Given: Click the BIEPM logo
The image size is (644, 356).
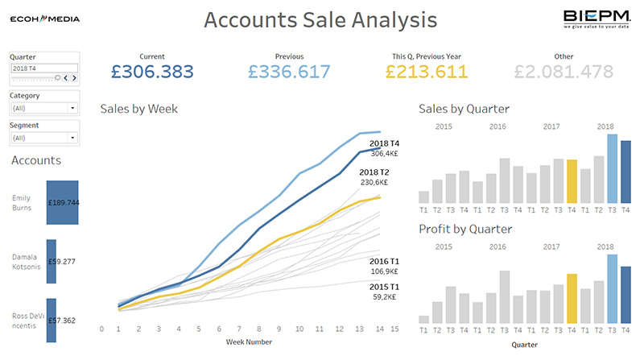Looking at the screenshot, I should (x=597, y=19).
